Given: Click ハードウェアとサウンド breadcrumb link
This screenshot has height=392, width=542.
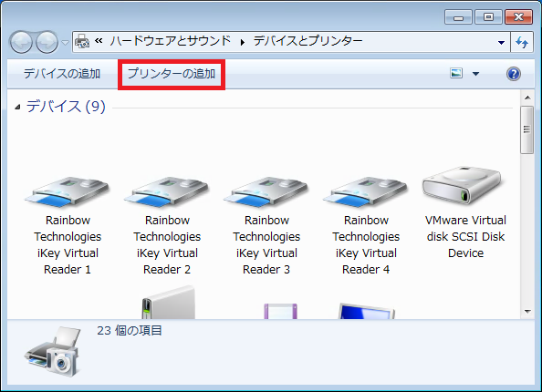Looking at the screenshot, I should (171, 41).
